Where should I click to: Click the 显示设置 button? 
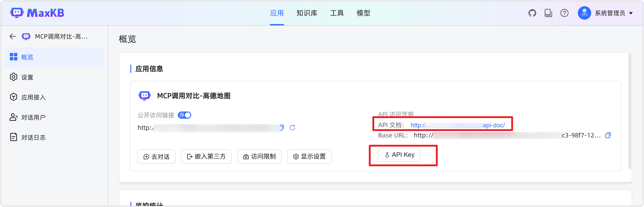click(309, 157)
